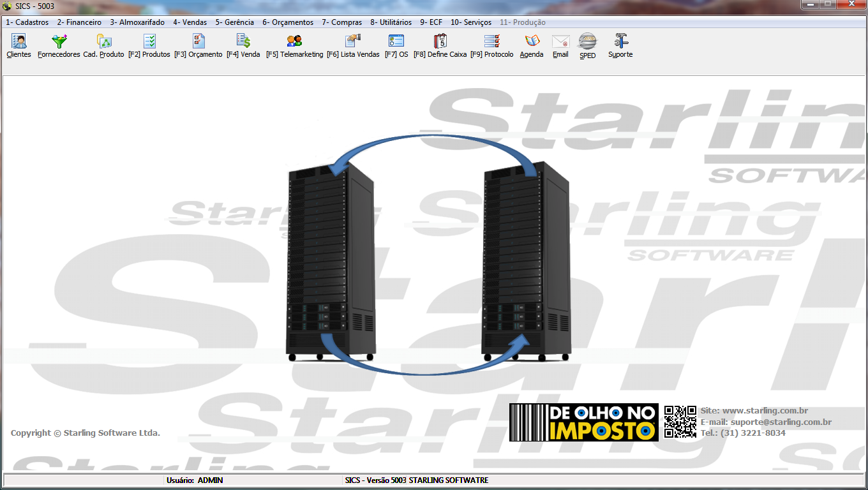This screenshot has height=490, width=868.
Task: Click the Email envelope icon
Action: 560,41
